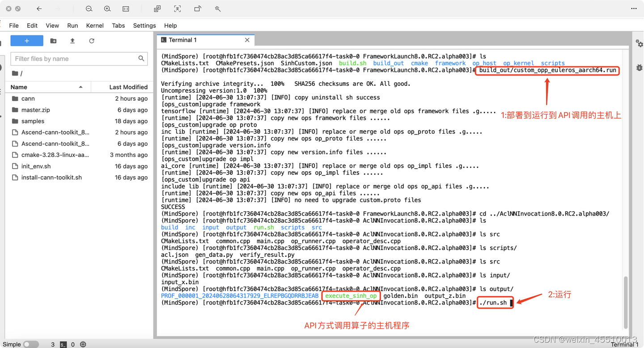This screenshot has height=348, width=644.
Task: Click the text recognition scan icon
Action: pos(178,8)
